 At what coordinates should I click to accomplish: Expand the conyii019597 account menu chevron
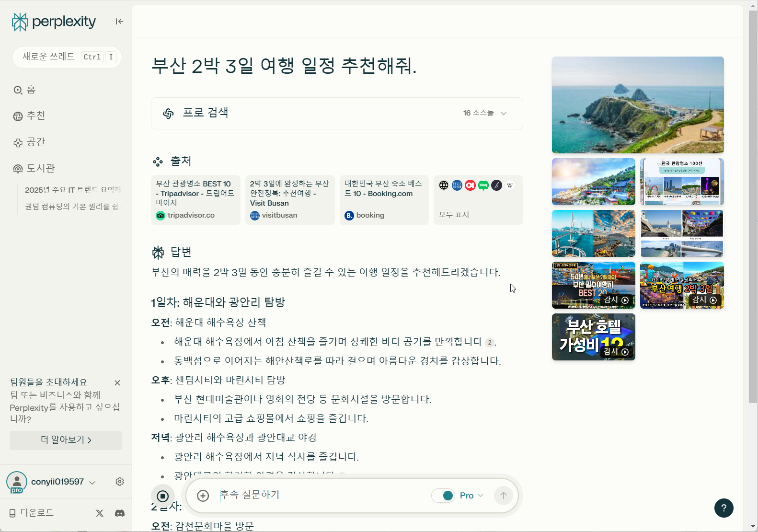[x=92, y=483]
